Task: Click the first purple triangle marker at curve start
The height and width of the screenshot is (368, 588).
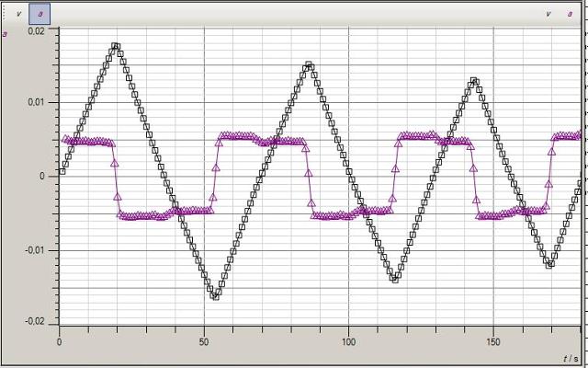Action: pyautogui.click(x=65, y=139)
